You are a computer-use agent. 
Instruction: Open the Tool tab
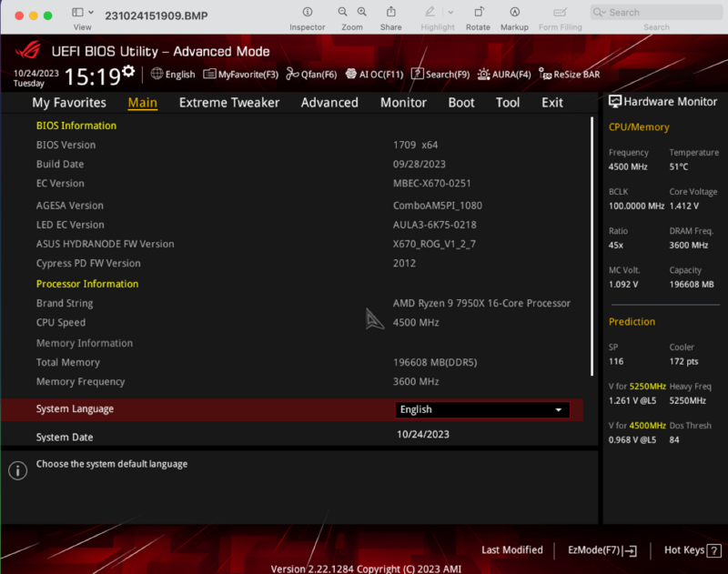point(508,103)
